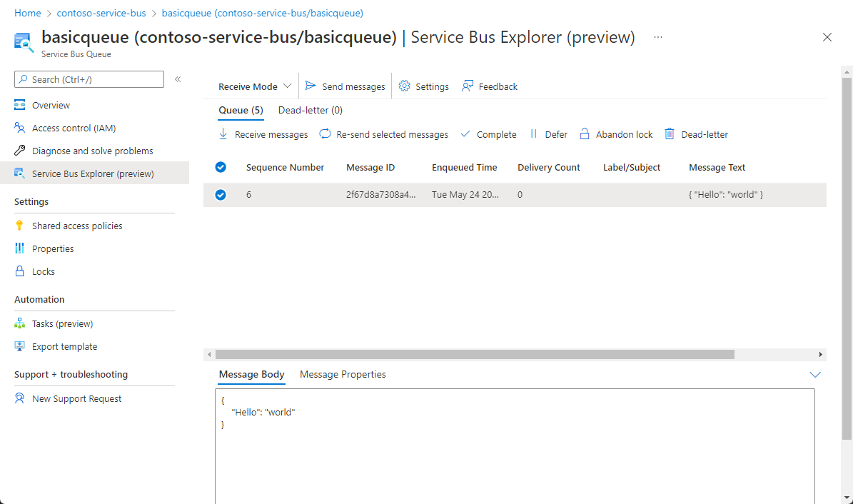This screenshot has width=853, height=504.
Task: Click the Message Text cell { "Hello": "world" }
Action: coord(726,195)
